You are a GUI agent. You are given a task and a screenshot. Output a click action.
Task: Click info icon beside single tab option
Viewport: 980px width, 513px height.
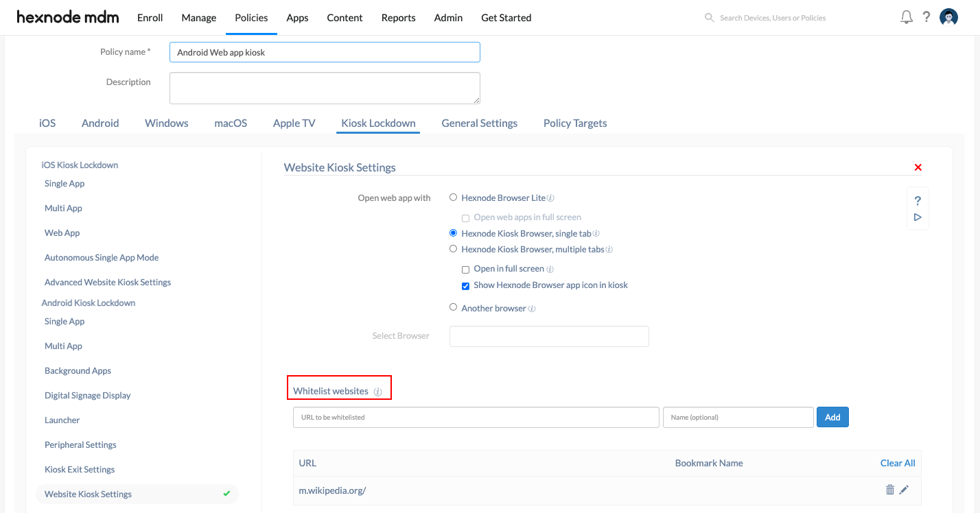(596, 234)
